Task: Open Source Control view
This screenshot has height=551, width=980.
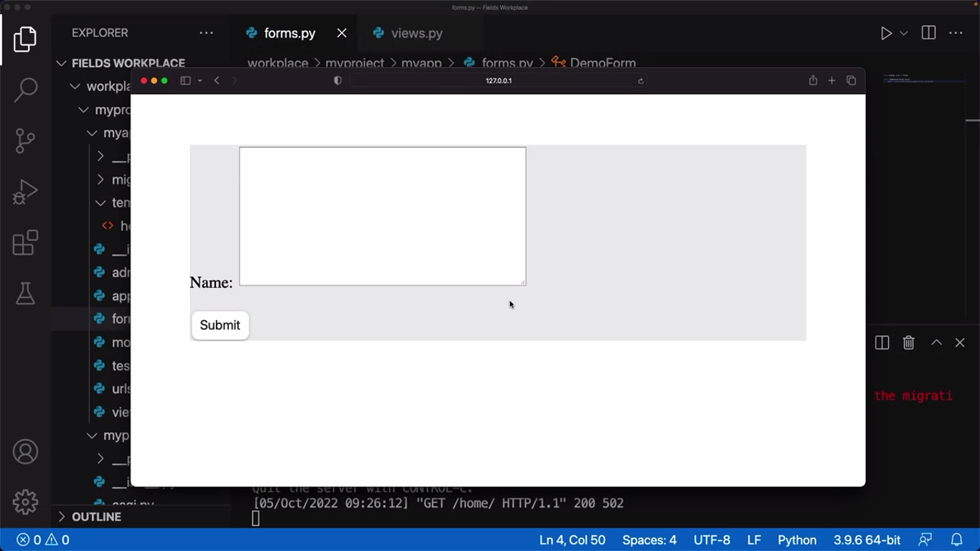Action: (x=25, y=141)
